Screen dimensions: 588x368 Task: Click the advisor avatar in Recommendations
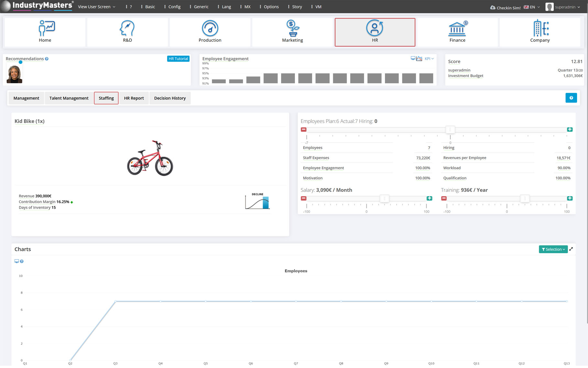click(14, 74)
